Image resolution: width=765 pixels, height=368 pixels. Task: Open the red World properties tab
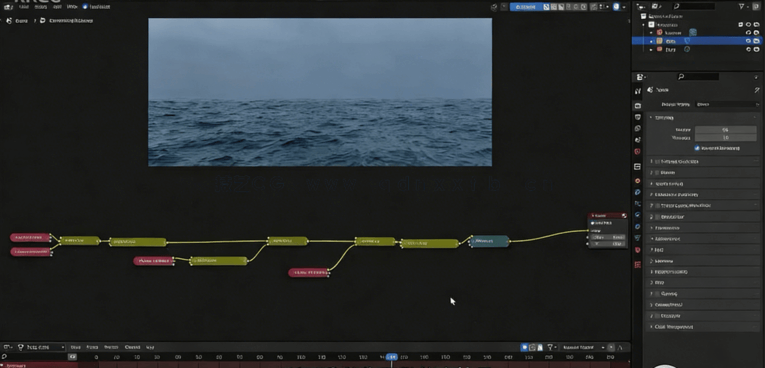tap(638, 152)
